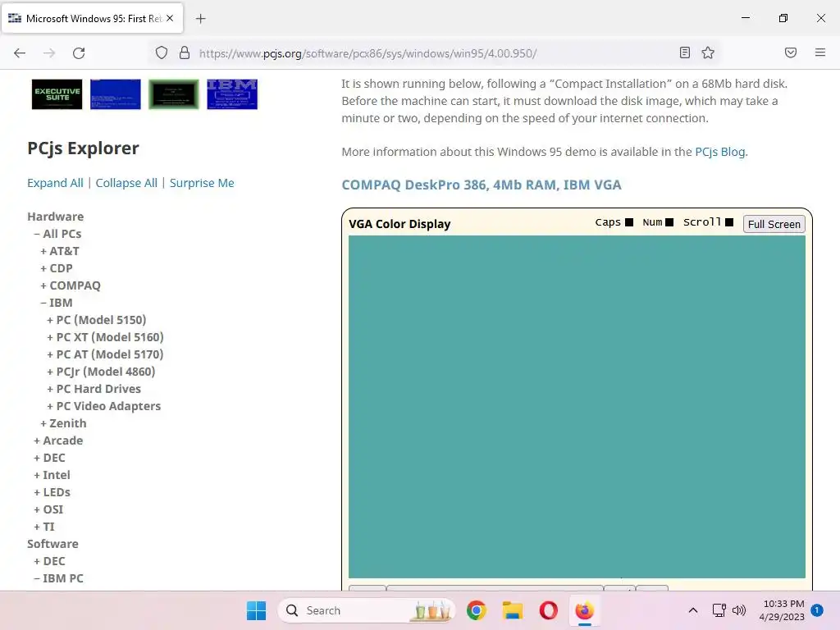Go back to the previous page
Image resolution: width=840 pixels, height=630 pixels.
20,53
